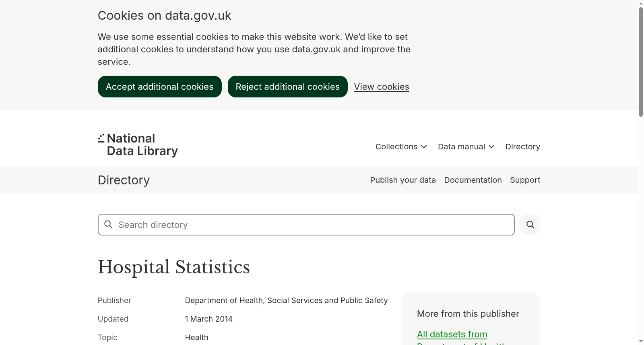This screenshot has width=644, height=345.
Task: Click the Directory section heading
Action: click(x=124, y=180)
